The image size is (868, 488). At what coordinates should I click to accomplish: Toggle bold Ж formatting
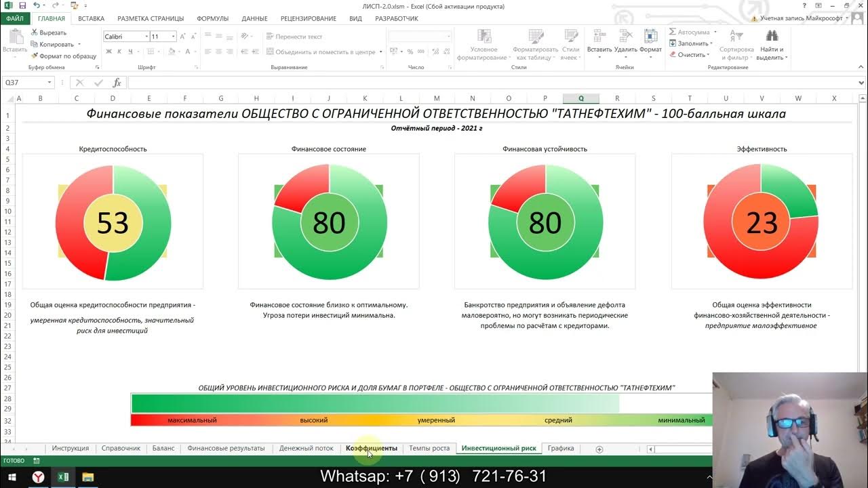[109, 52]
